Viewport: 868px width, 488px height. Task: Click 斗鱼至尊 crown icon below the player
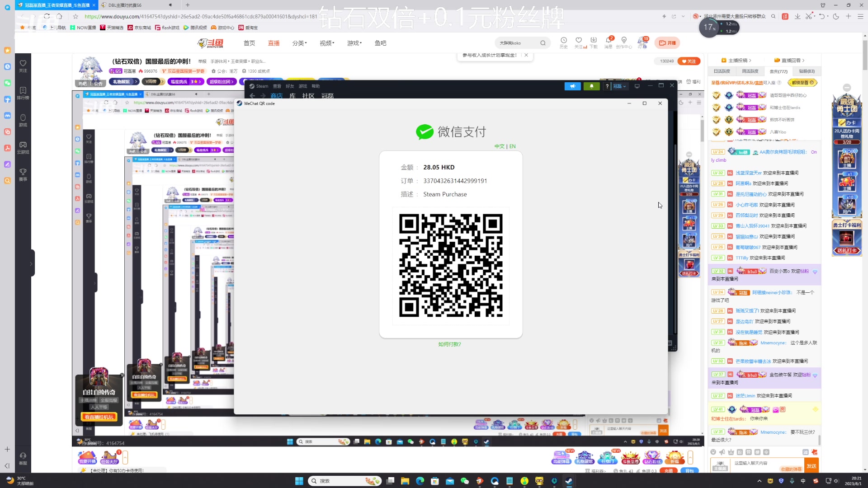[x=630, y=457]
